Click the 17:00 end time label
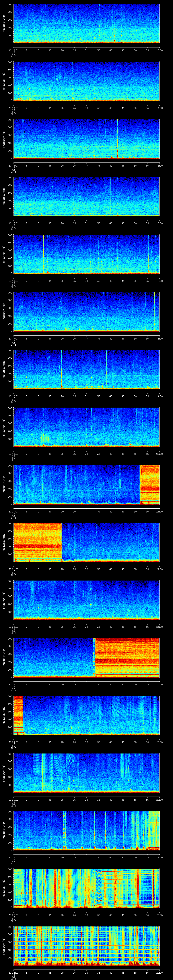Viewport: 173px width, 980px height. pyautogui.click(x=159, y=281)
